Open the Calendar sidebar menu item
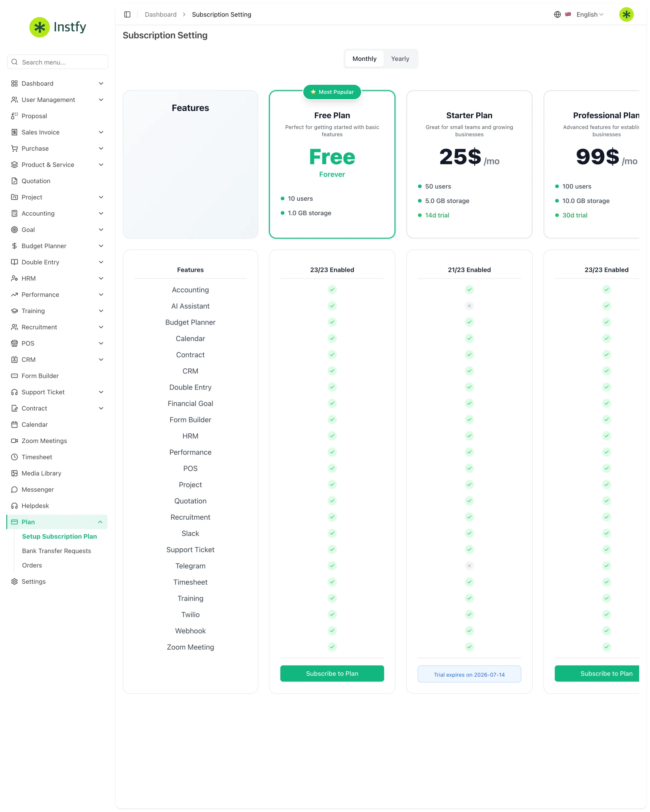 (57, 424)
